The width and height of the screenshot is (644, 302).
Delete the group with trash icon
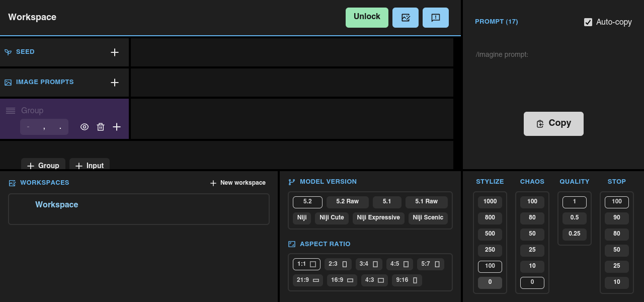(101, 127)
